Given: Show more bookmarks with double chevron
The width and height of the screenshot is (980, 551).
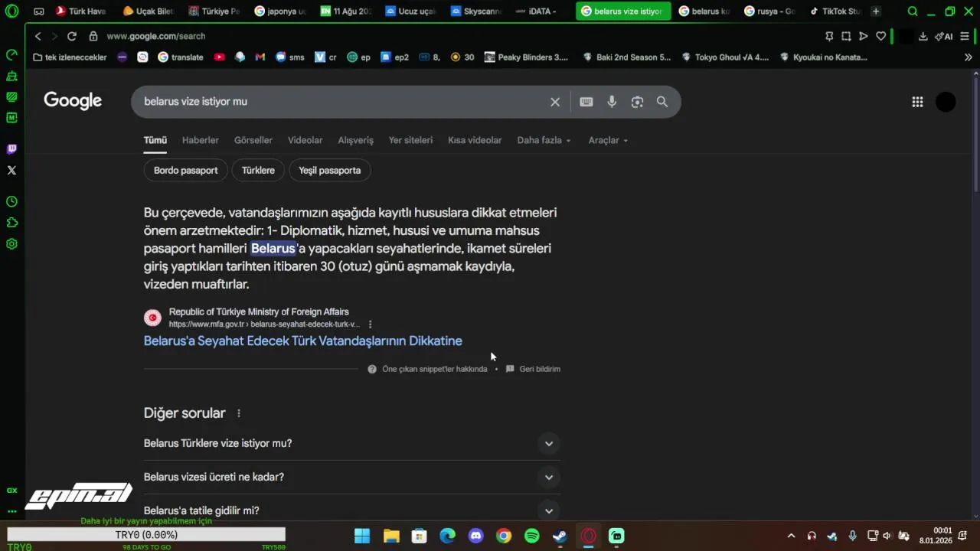Looking at the screenshot, I should [968, 57].
